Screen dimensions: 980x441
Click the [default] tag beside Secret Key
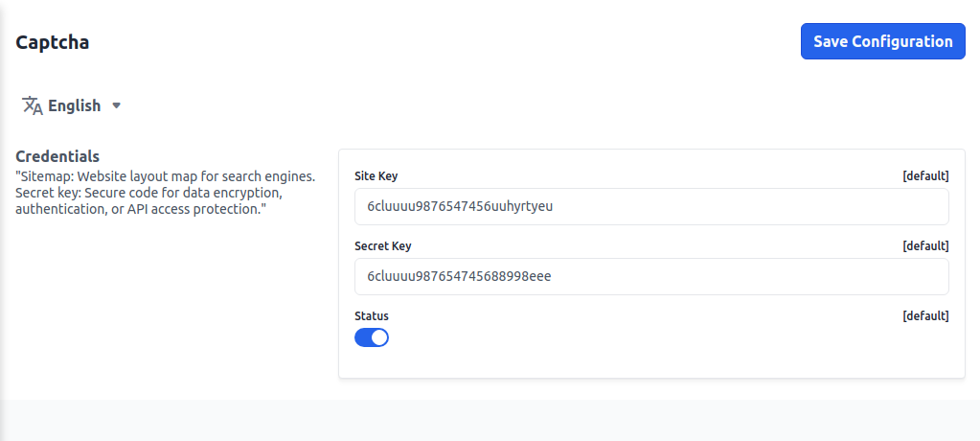point(925,246)
